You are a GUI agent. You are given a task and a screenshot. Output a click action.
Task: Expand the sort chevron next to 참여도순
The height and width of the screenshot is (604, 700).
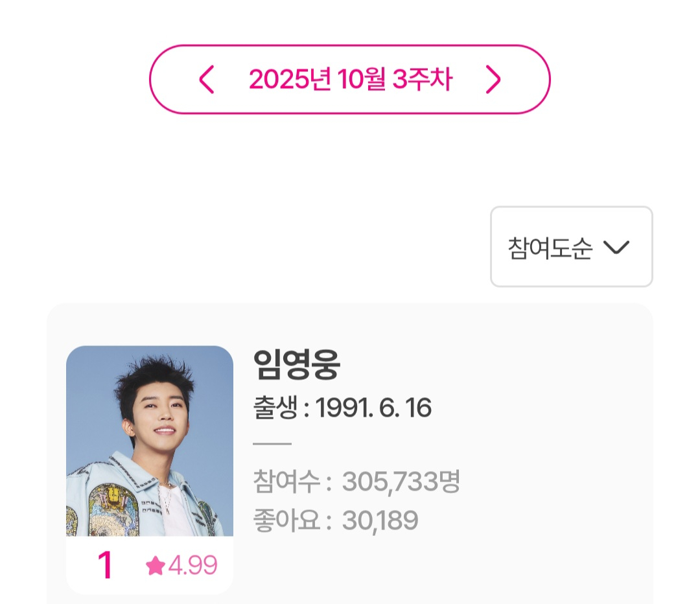[x=616, y=248]
